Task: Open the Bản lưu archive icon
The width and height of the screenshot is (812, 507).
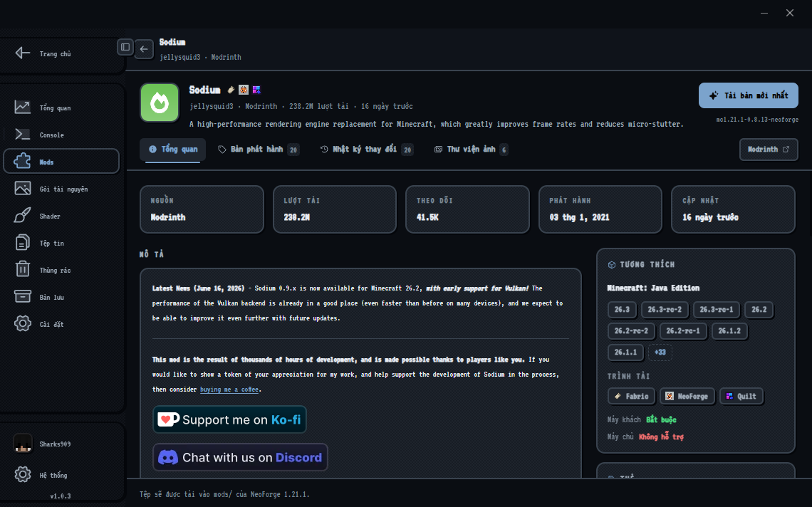Action: [22, 296]
